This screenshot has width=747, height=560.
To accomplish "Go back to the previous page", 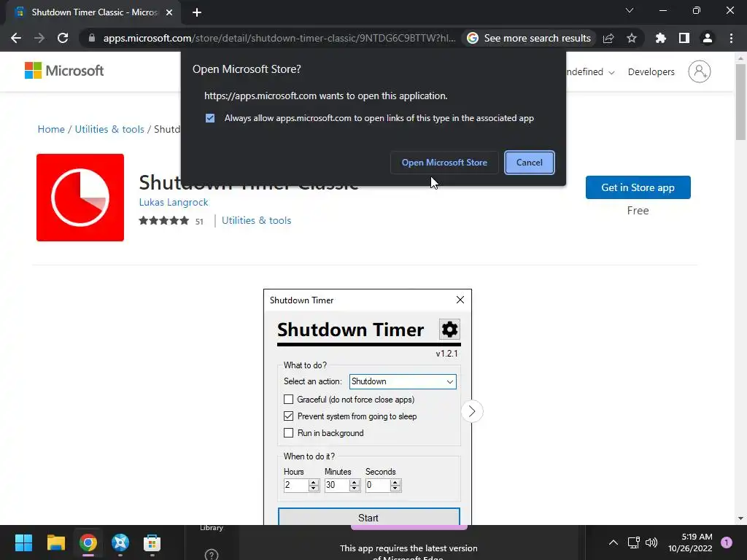I will (x=16, y=38).
